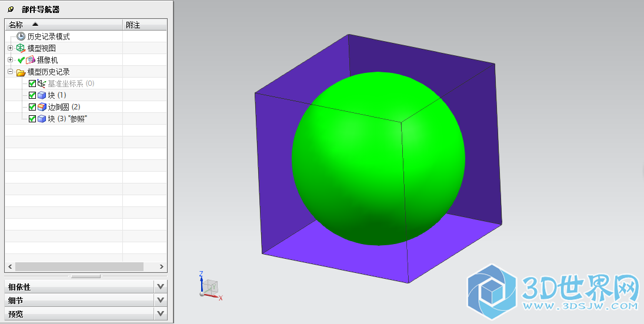Expand the 预览 panel arrow

coord(161,314)
